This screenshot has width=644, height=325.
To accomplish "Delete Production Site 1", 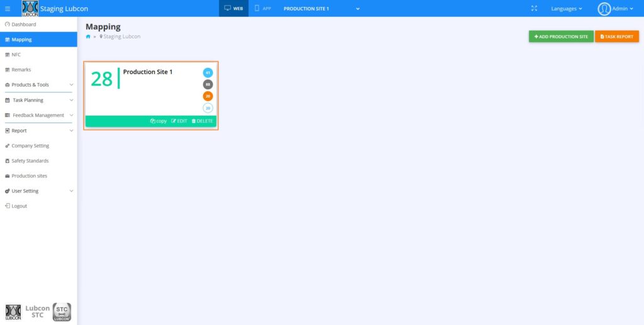I will point(203,121).
